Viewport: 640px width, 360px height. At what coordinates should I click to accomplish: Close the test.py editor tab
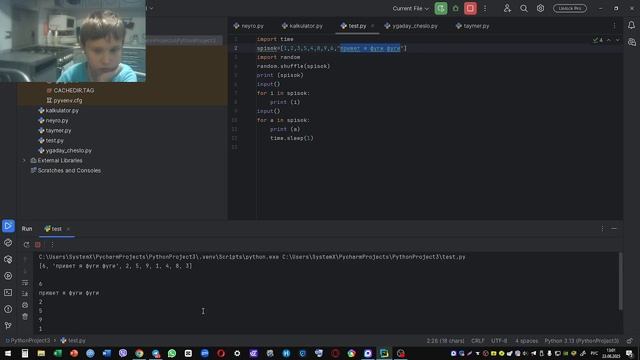coord(372,26)
